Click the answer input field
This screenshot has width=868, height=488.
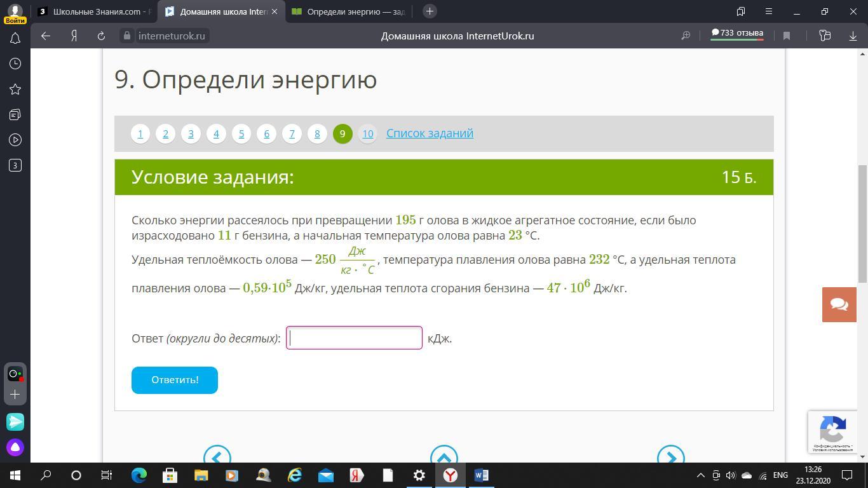point(354,338)
